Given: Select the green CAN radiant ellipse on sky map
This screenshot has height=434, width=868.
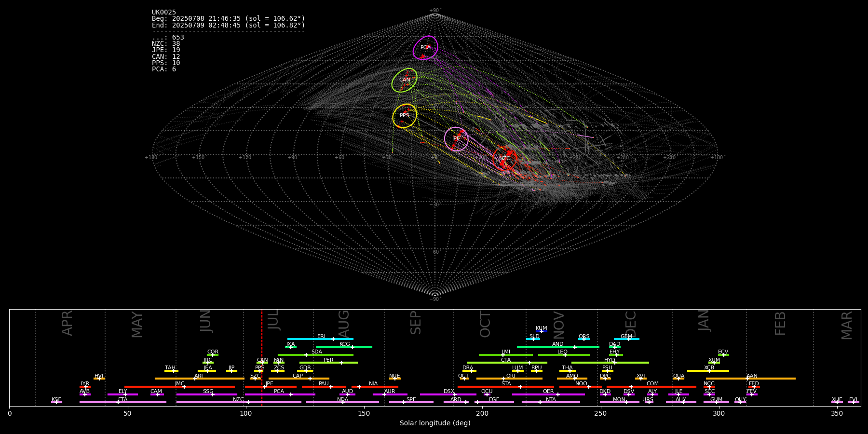Looking at the screenshot, I should pyautogui.click(x=405, y=80).
